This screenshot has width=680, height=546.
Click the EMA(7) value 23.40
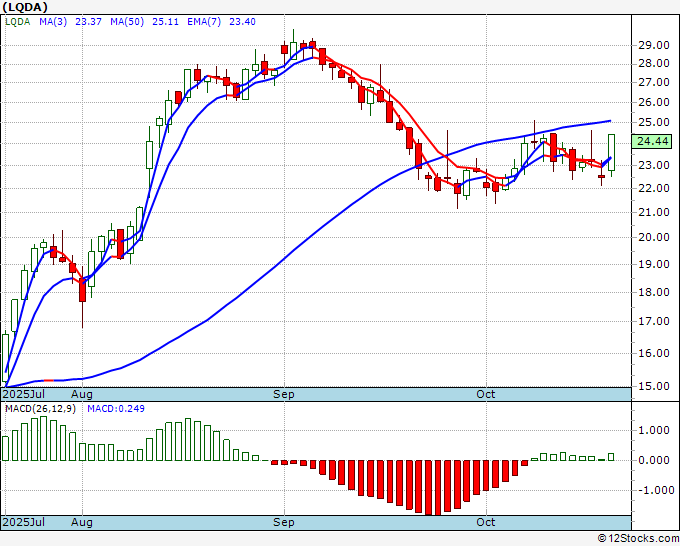(x=242, y=22)
